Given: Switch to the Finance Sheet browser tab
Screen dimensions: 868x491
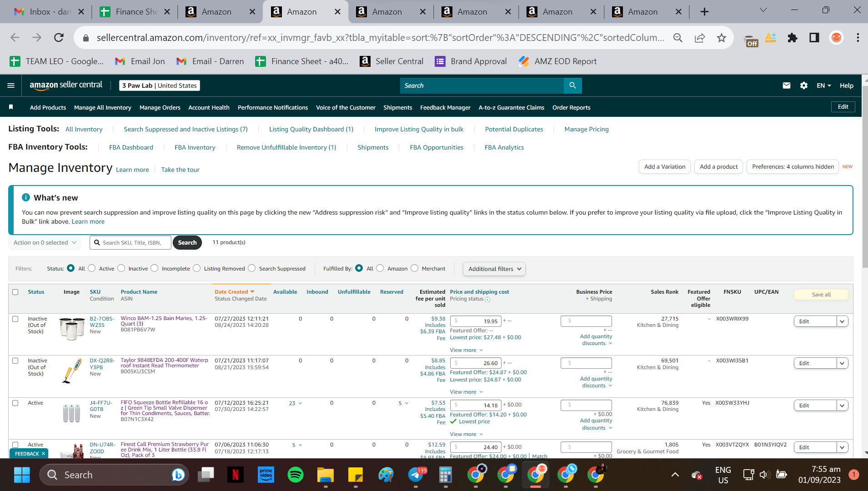Looking at the screenshot, I should click(134, 12).
